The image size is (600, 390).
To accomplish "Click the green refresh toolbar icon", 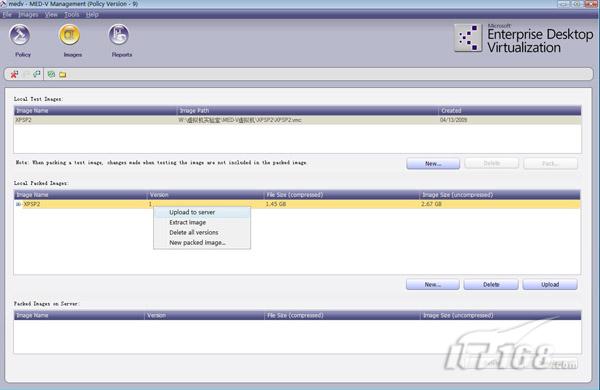I will (x=51, y=74).
